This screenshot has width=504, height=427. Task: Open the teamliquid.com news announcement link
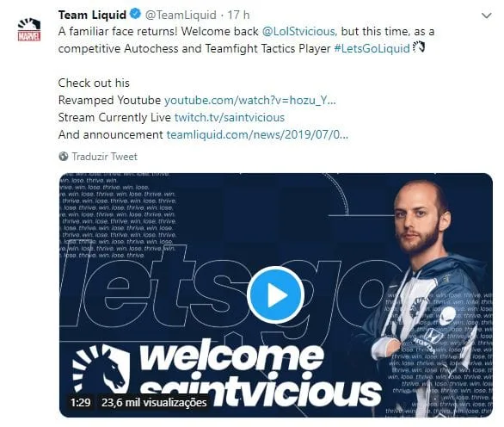(257, 134)
